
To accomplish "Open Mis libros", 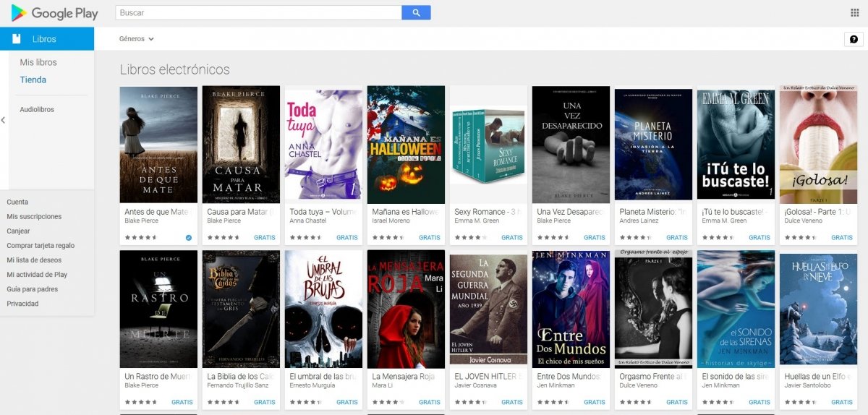I will coord(38,62).
